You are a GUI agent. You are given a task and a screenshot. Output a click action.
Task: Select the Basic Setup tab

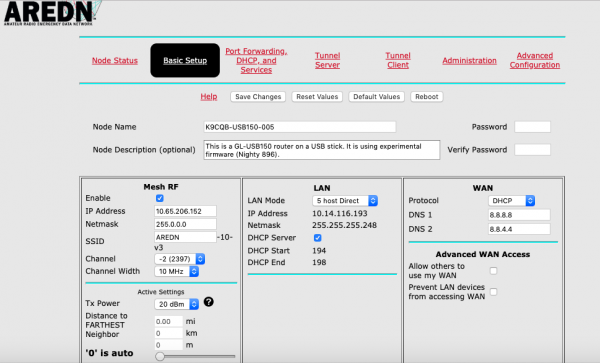coord(185,60)
